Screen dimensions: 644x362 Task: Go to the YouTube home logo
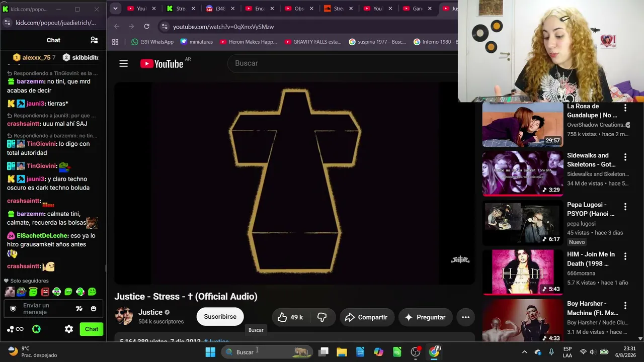(x=162, y=63)
